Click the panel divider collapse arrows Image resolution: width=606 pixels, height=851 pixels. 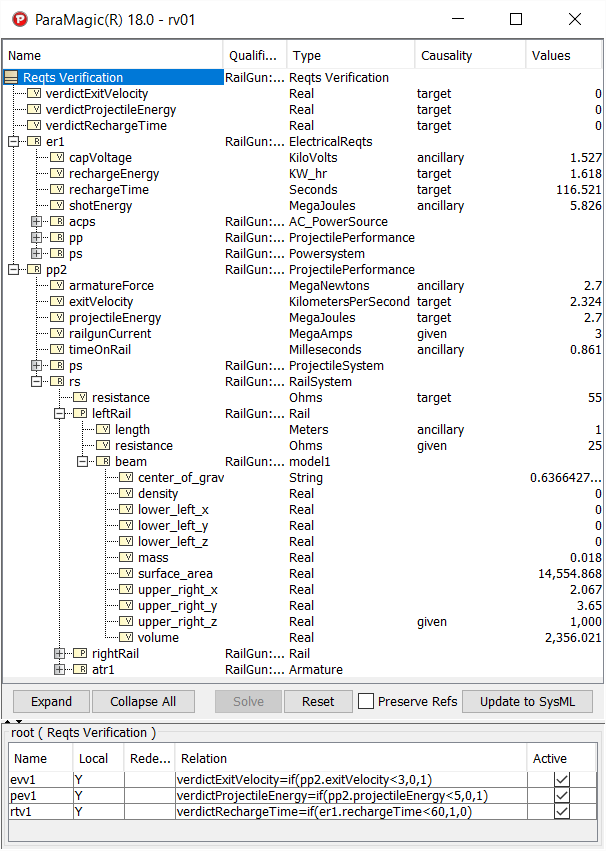point(14,721)
